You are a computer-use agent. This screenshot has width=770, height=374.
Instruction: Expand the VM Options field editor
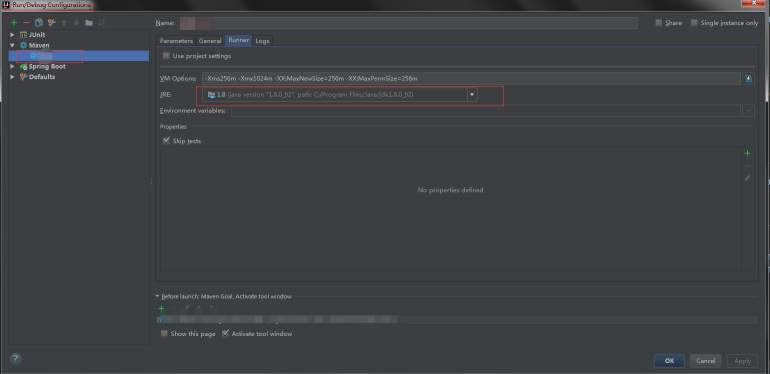tap(748, 79)
